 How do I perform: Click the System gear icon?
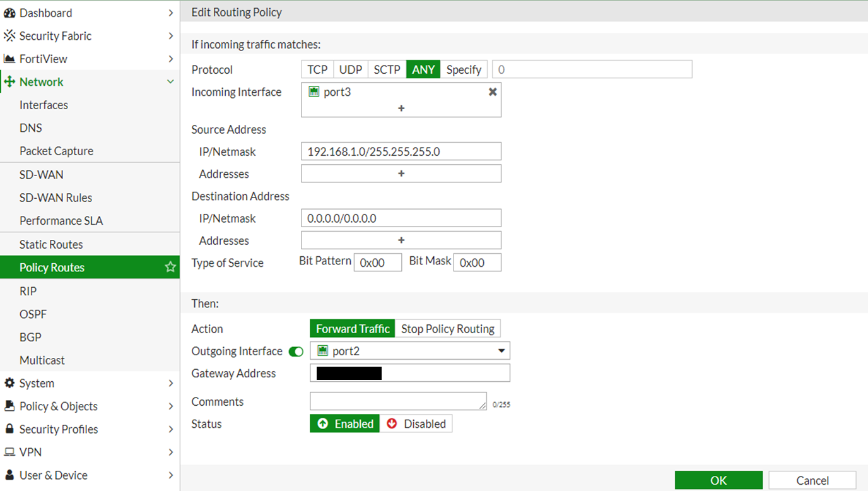pyautogui.click(x=9, y=383)
